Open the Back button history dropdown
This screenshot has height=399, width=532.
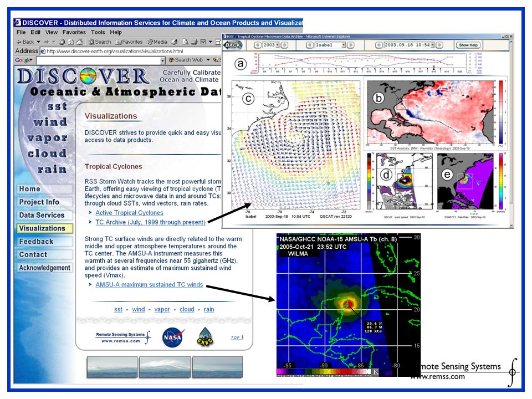[x=38, y=42]
